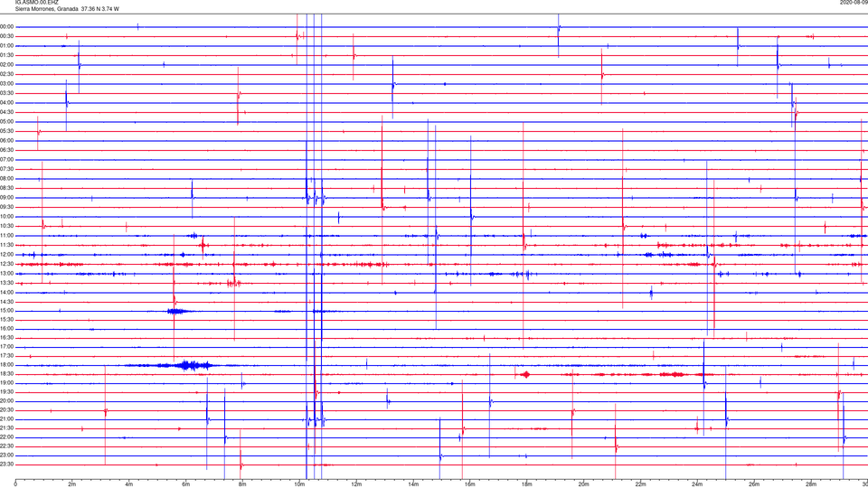This screenshot has height=488, width=868.
Task: Select the 12:30 row label
Action: tap(7, 264)
